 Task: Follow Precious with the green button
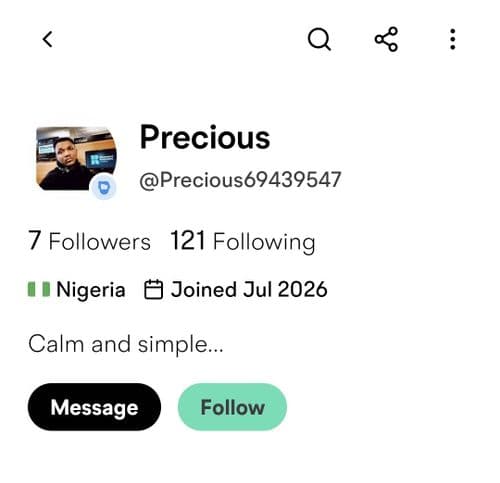coord(232,407)
